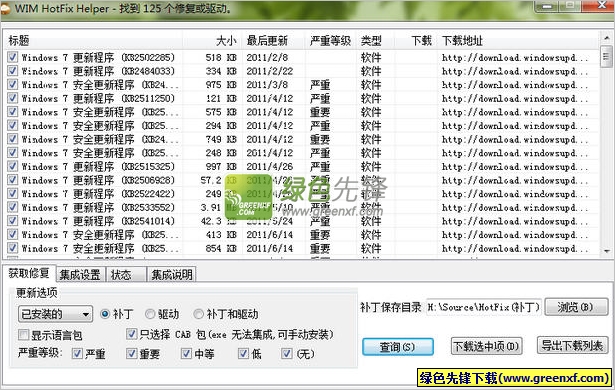615x390 pixels.
Task: Click the vertical scrollbar thumb
Action: pyautogui.click(x=606, y=57)
